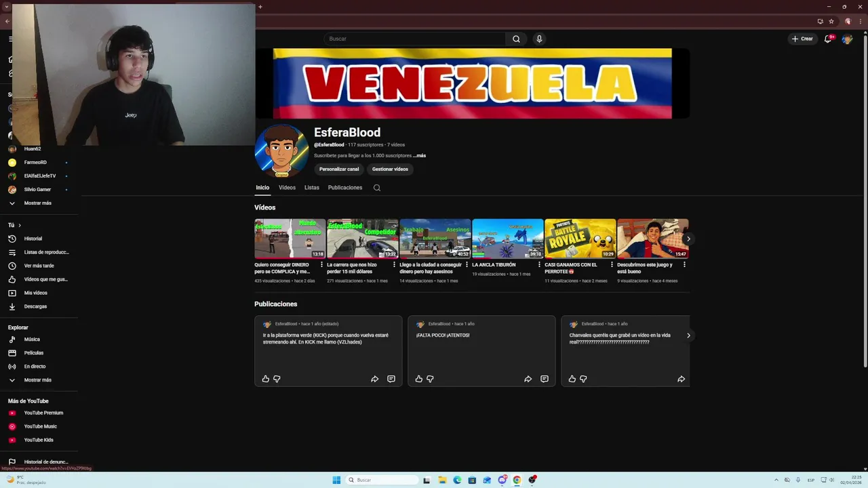The height and width of the screenshot is (488, 868).
Task: Open YouTube account avatar menu
Action: coord(847,39)
